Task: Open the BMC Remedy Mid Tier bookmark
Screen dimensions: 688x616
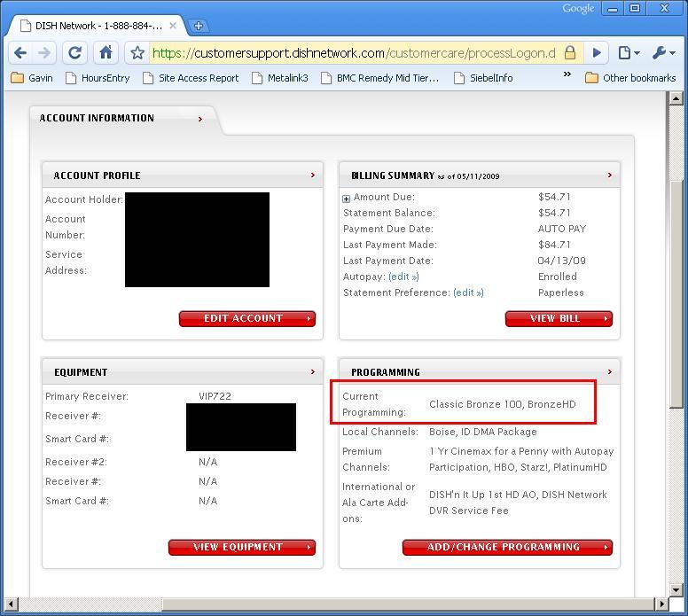Action: [380, 78]
